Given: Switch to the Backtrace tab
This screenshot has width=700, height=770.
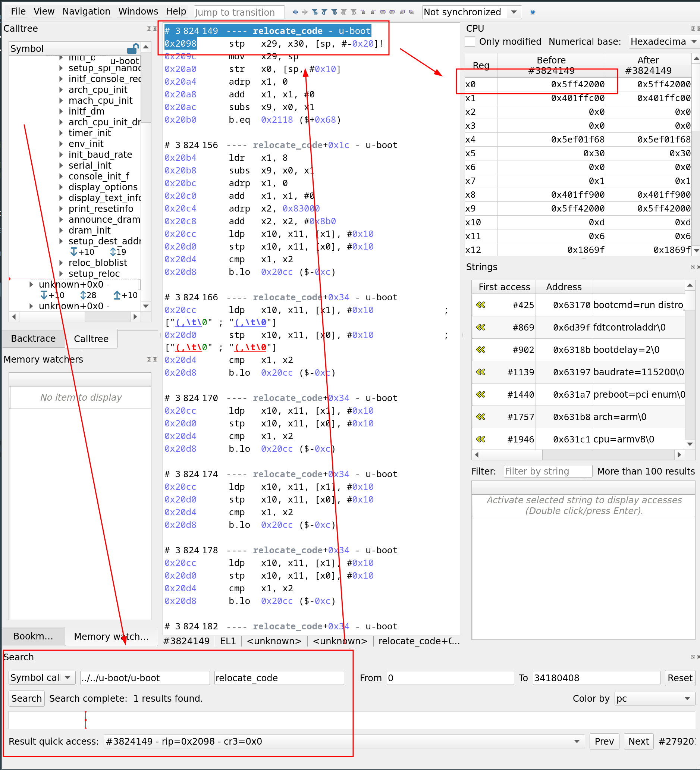Looking at the screenshot, I should pos(33,338).
